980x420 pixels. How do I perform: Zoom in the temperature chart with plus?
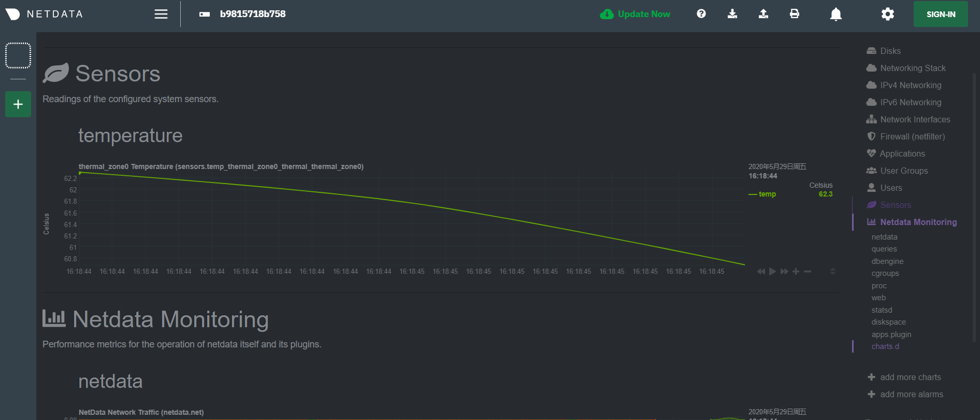[796, 272]
